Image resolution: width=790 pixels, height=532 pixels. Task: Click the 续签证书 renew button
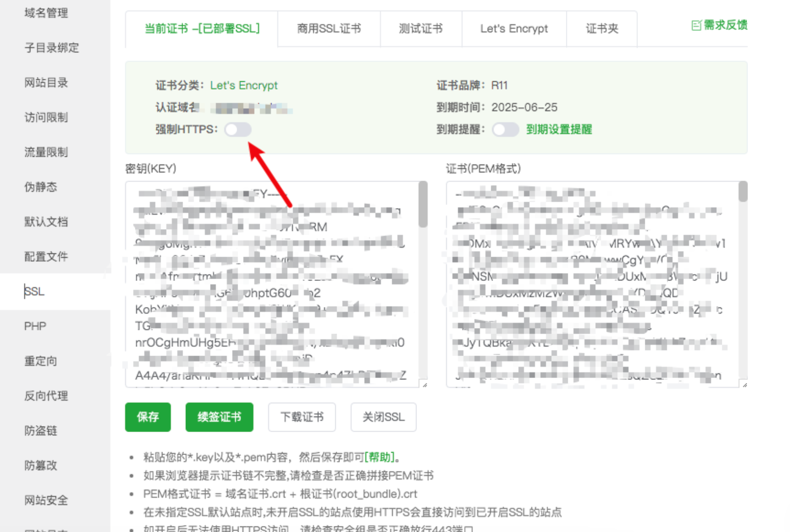(219, 417)
